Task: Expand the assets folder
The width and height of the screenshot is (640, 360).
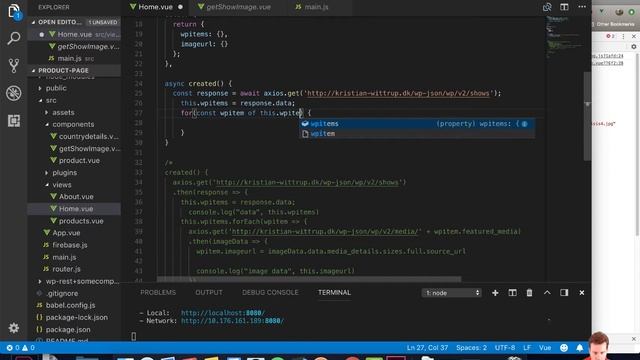Action: (63, 112)
